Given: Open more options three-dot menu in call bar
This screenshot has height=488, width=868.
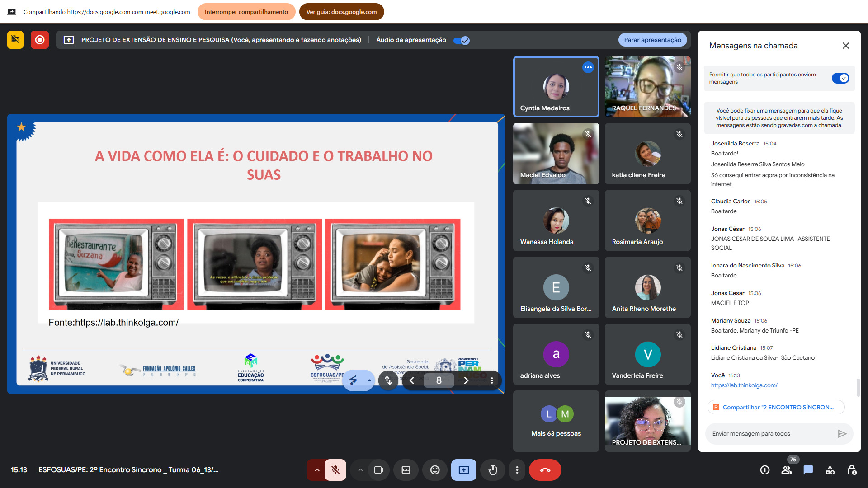Looking at the screenshot, I should [517, 470].
